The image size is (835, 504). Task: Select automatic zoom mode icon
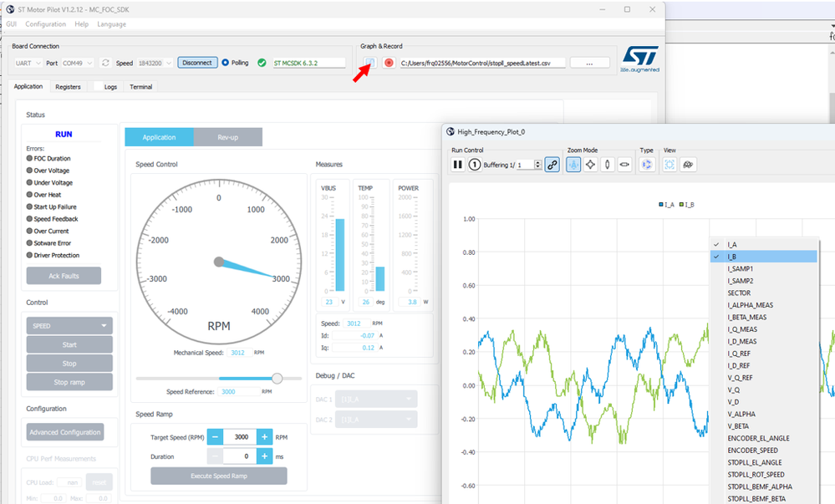(x=573, y=165)
